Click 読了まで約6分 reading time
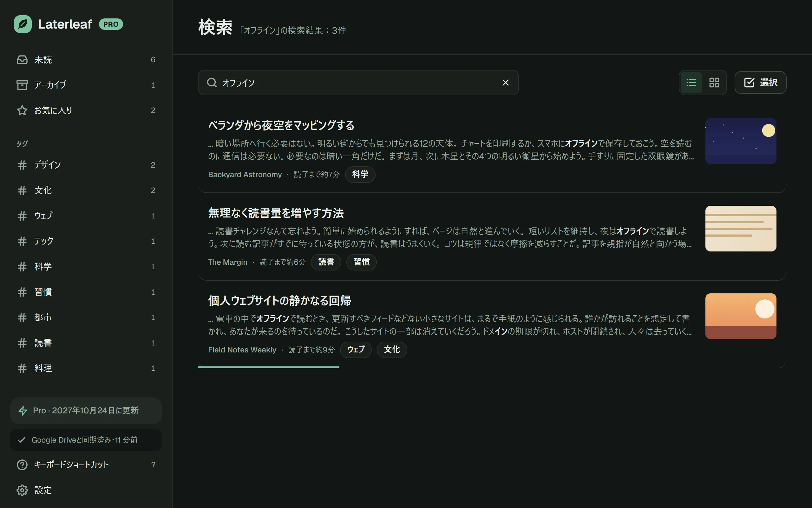This screenshot has width=812, height=508. (283, 262)
